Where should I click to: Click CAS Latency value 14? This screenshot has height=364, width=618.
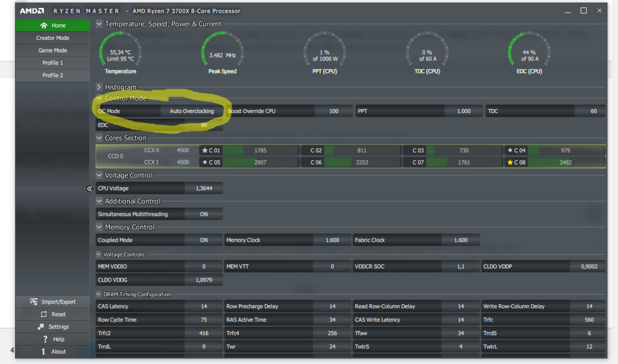(204, 306)
